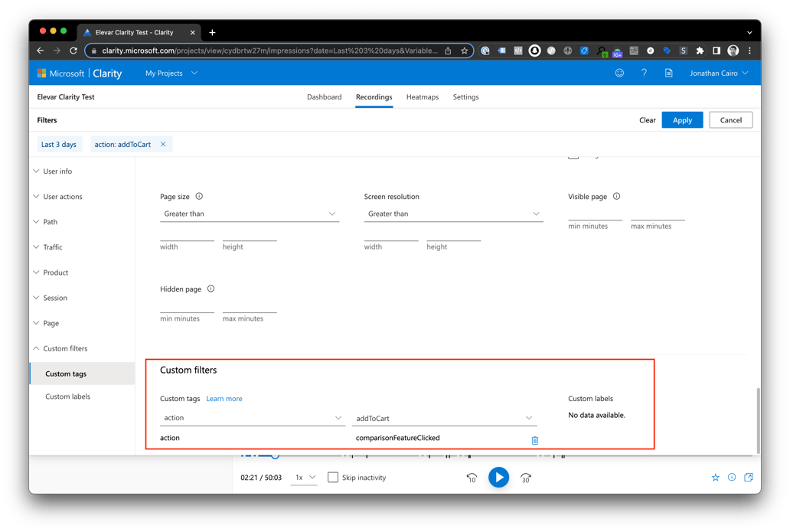Click the Chrome profile avatar

click(x=733, y=51)
